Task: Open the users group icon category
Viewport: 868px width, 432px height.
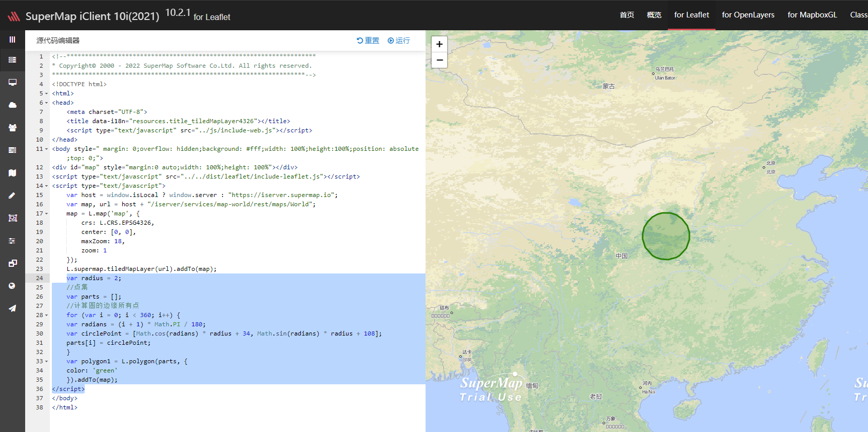Action: pos(12,128)
